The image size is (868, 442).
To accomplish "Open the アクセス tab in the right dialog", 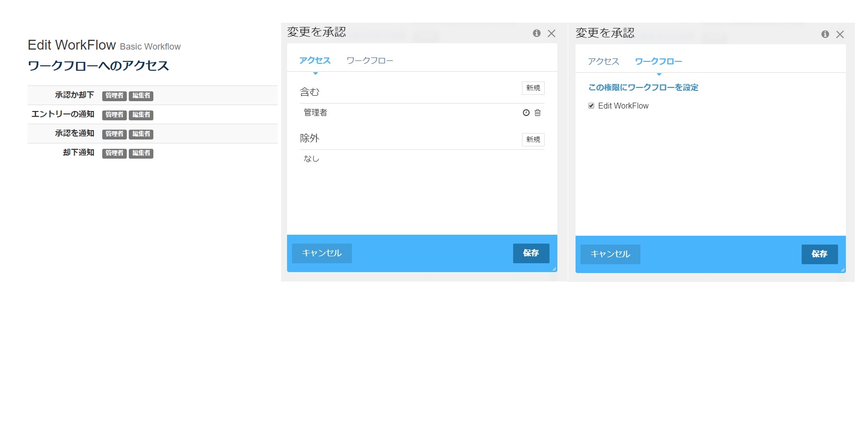I will pos(604,61).
